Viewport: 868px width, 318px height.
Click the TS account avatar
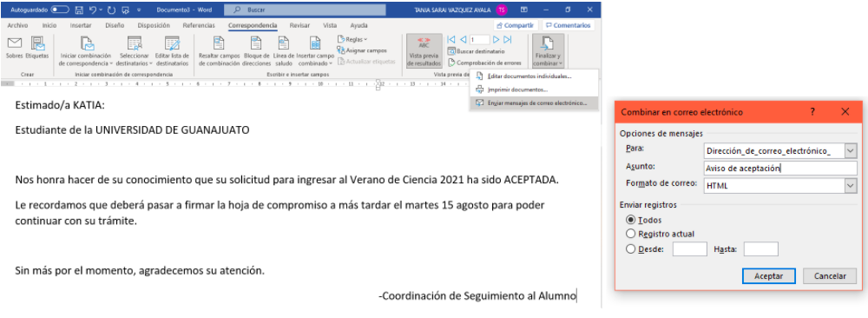501,10
